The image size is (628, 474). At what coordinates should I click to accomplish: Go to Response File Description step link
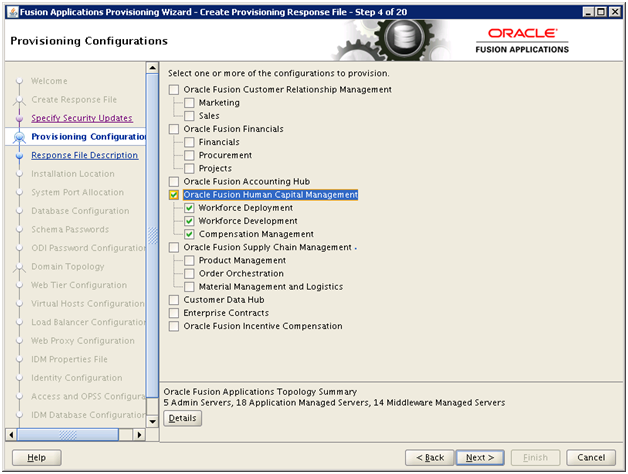pyautogui.click(x=85, y=155)
